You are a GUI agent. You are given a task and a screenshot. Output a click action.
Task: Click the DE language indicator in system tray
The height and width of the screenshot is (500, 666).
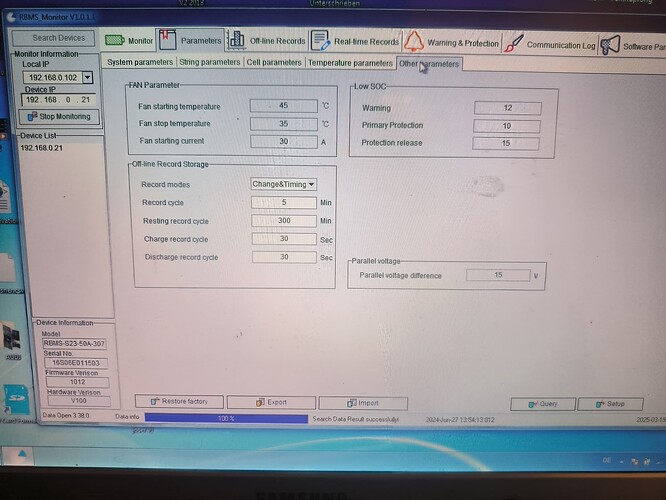607,460
